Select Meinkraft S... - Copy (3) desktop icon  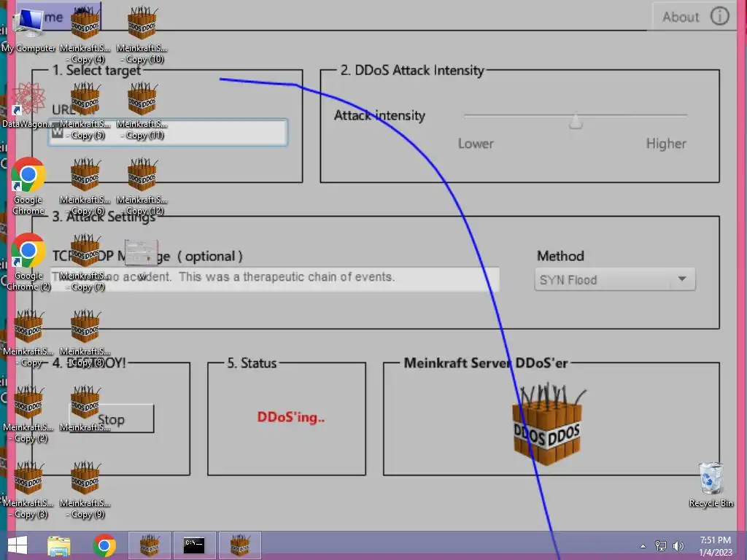(x=28, y=489)
